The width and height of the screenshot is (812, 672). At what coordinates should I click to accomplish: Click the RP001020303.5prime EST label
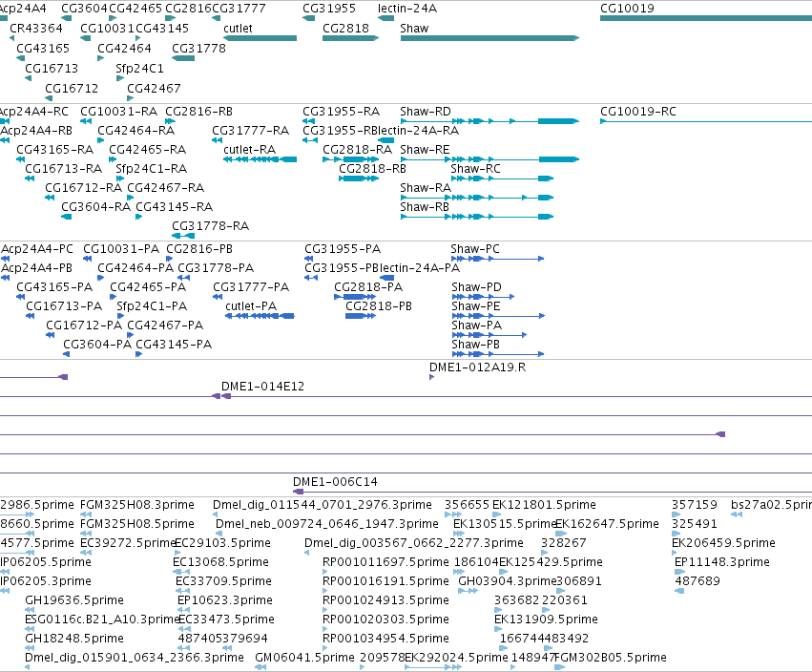click(x=385, y=619)
